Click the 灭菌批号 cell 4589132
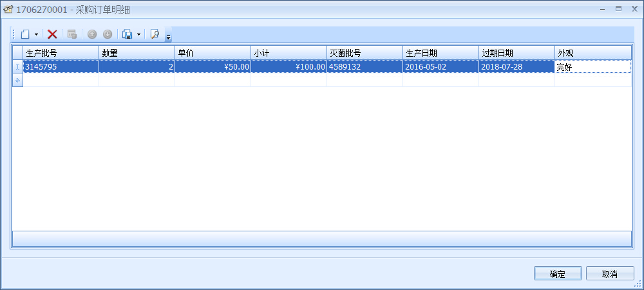This screenshot has width=644, height=290. tap(365, 66)
